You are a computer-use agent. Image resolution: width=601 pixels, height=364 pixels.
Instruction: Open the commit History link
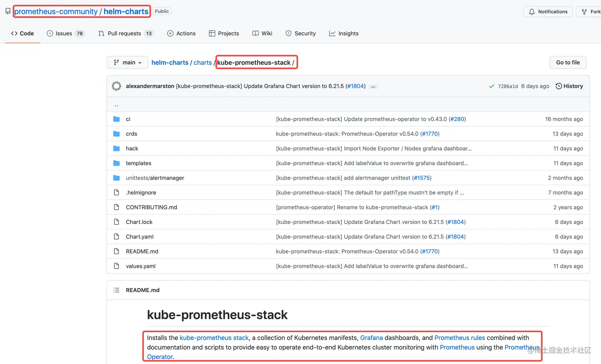(x=569, y=86)
